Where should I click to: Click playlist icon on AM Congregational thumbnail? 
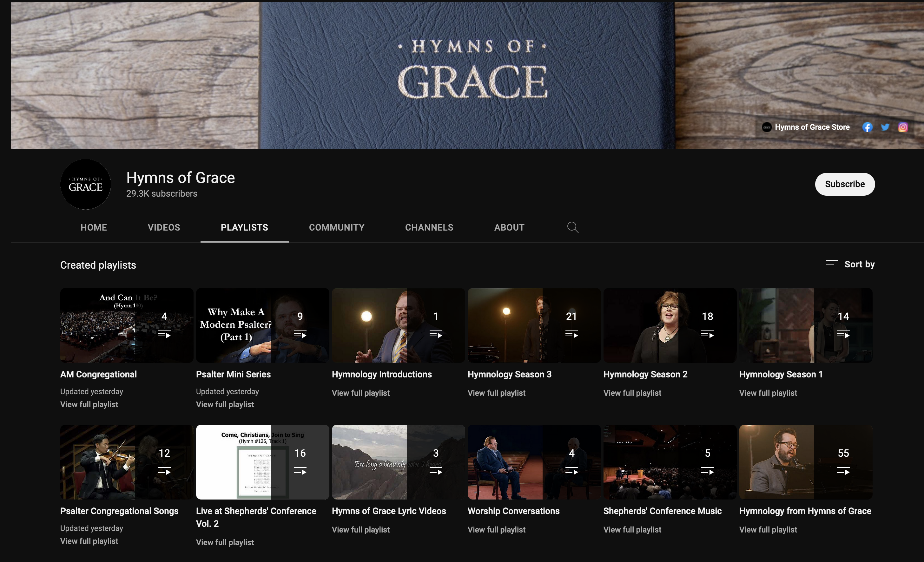pos(164,334)
